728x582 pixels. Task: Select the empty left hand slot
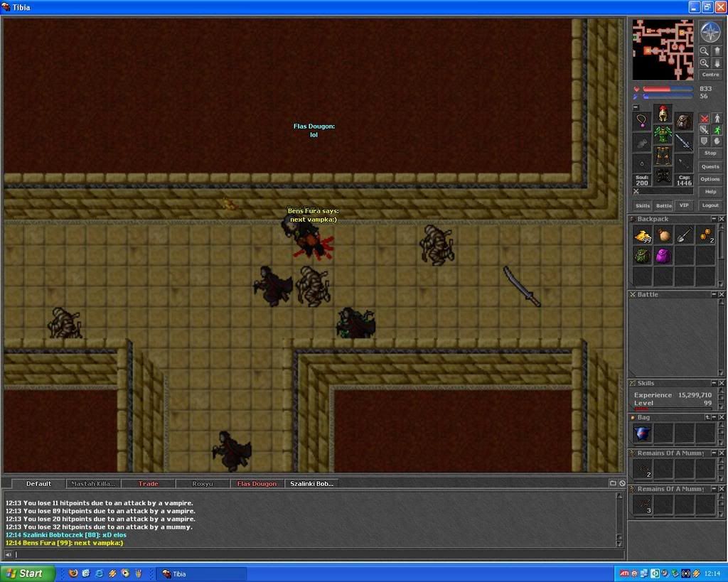tap(642, 143)
